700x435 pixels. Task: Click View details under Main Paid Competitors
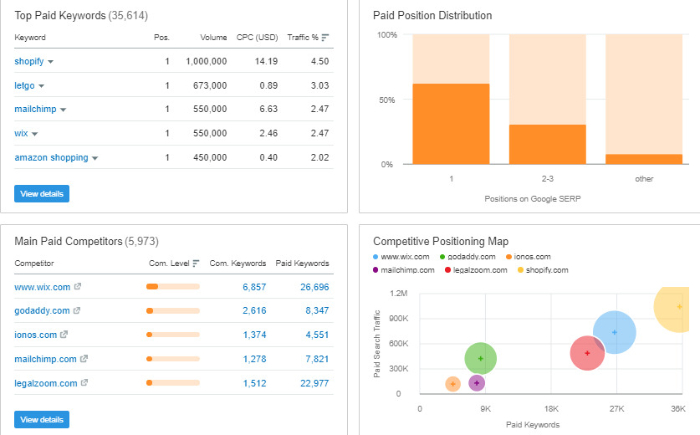click(42, 419)
